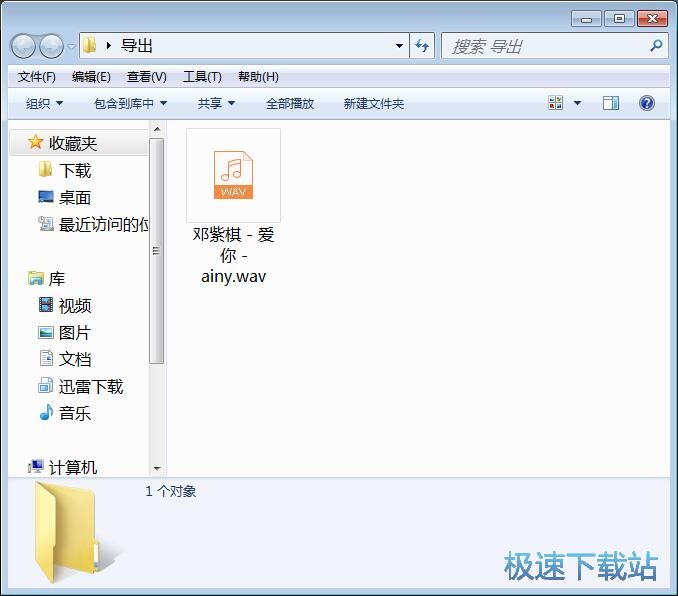This screenshot has height=596, width=678.
Task: Minimize the 导出 window
Action: point(586,19)
